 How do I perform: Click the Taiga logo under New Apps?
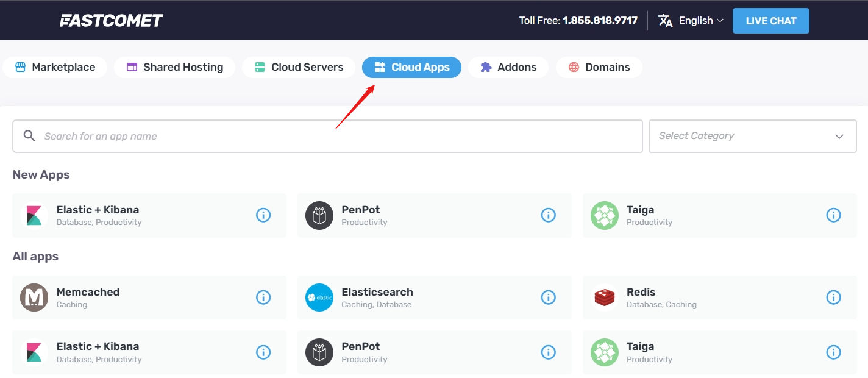pos(605,215)
